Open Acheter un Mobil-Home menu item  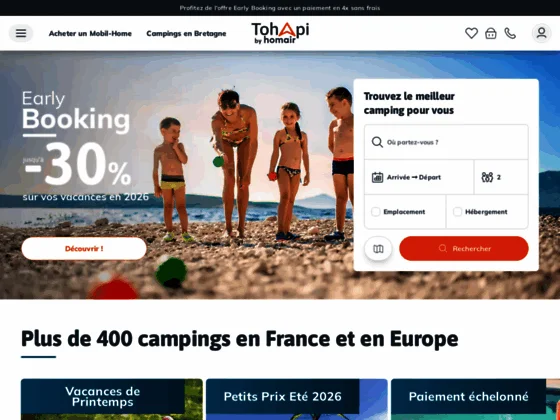pos(90,34)
